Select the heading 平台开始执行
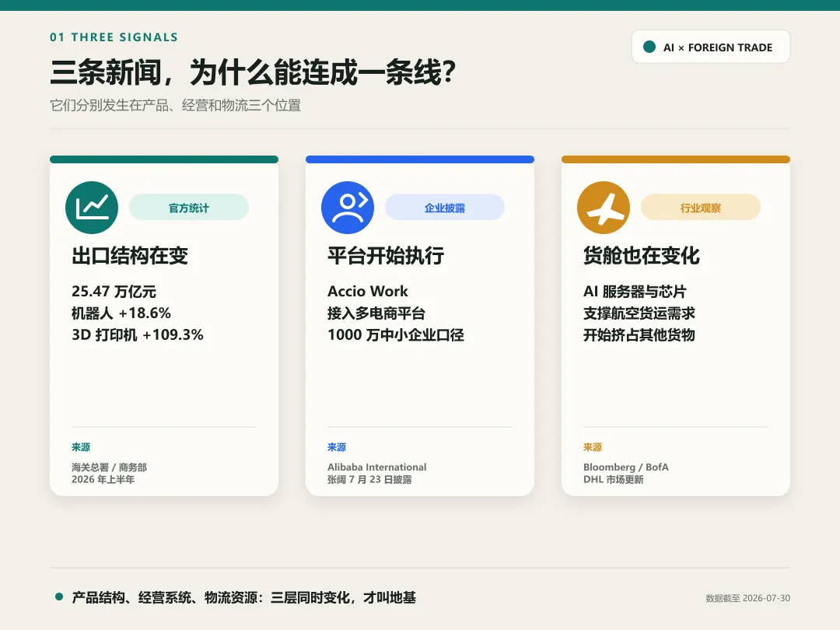 (x=386, y=256)
